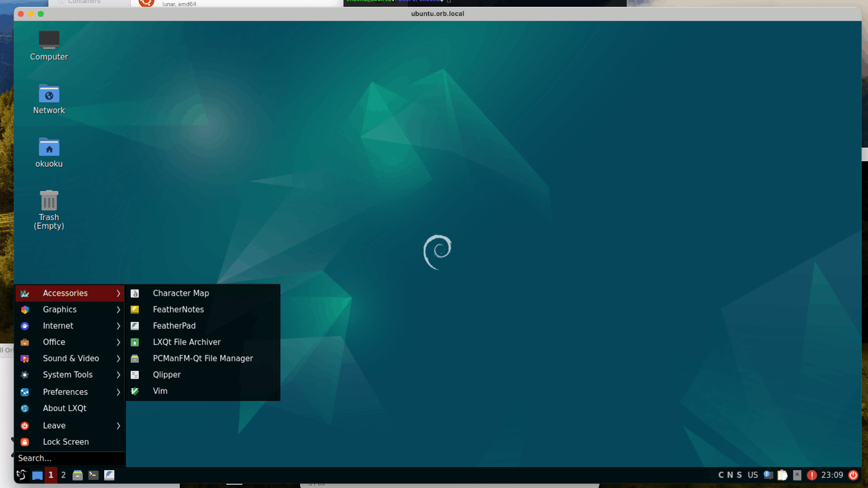Click the Lock Screen padlock icon
The width and height of the screenshot is (868, 488).
click(x=25, y=442)
